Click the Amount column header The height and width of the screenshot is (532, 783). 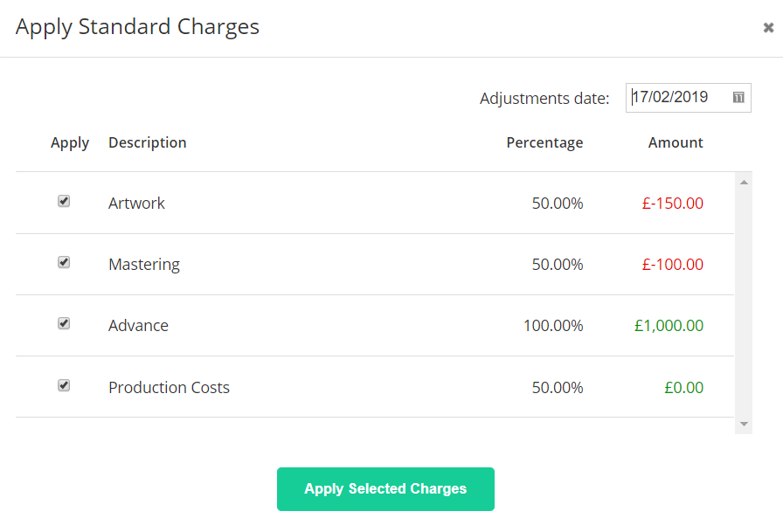pos(676,142)
